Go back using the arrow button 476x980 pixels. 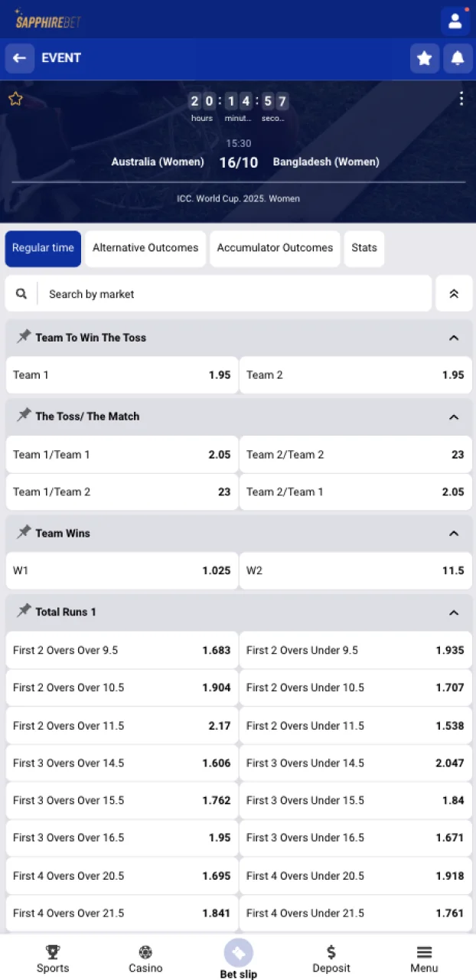(x=20, y=58)
